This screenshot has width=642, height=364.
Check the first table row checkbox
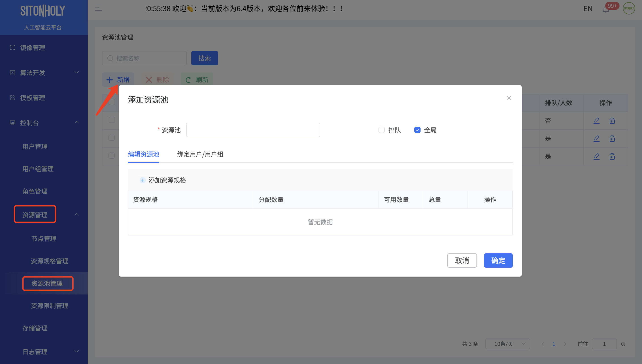click(x=112, y=120)
